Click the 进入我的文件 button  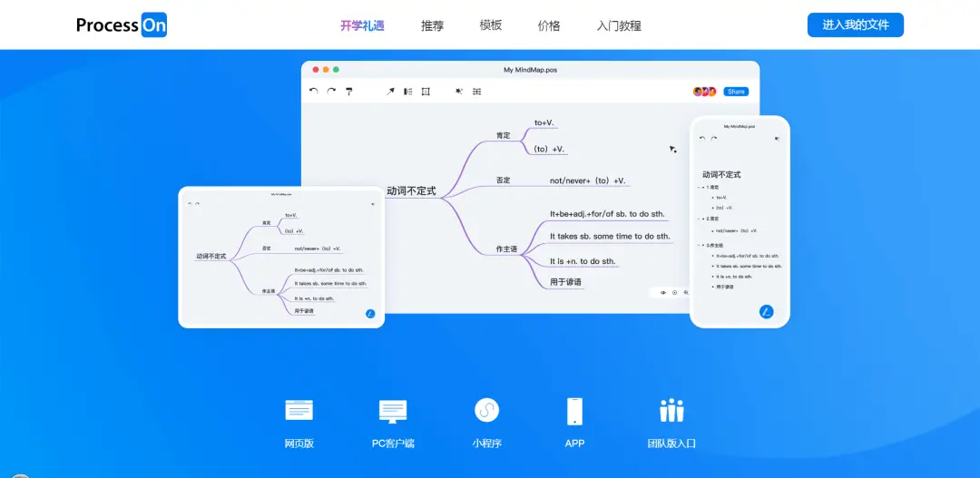coord(855,25)
